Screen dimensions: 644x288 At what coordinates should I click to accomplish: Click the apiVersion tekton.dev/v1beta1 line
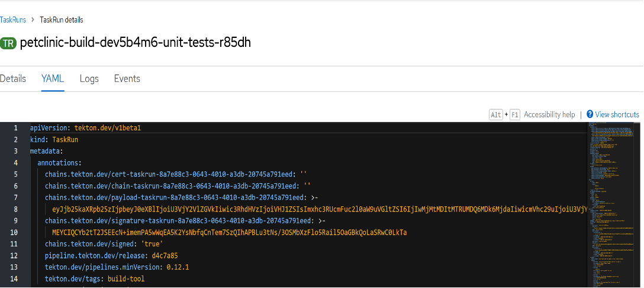[x=85, y=128]
